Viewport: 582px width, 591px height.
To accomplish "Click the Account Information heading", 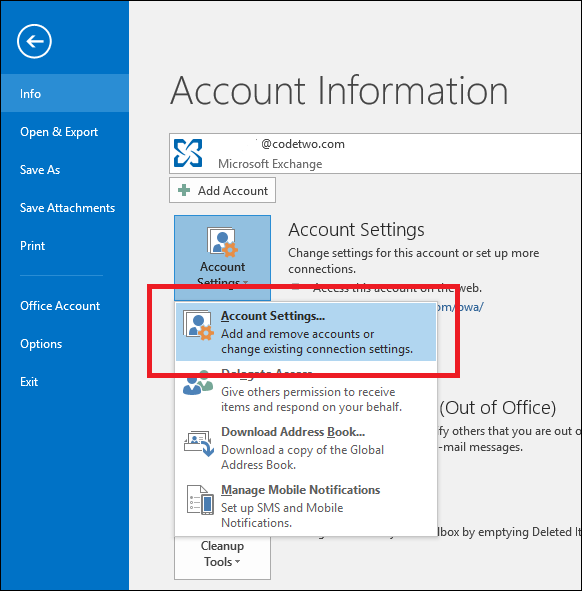I will [x=339, y=91].
